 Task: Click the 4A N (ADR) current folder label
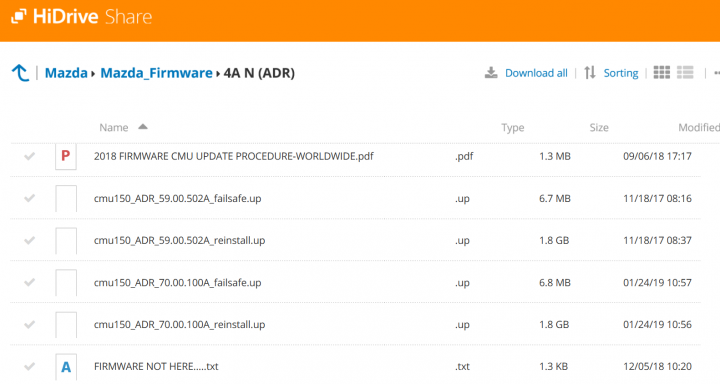tap(259, 73)
